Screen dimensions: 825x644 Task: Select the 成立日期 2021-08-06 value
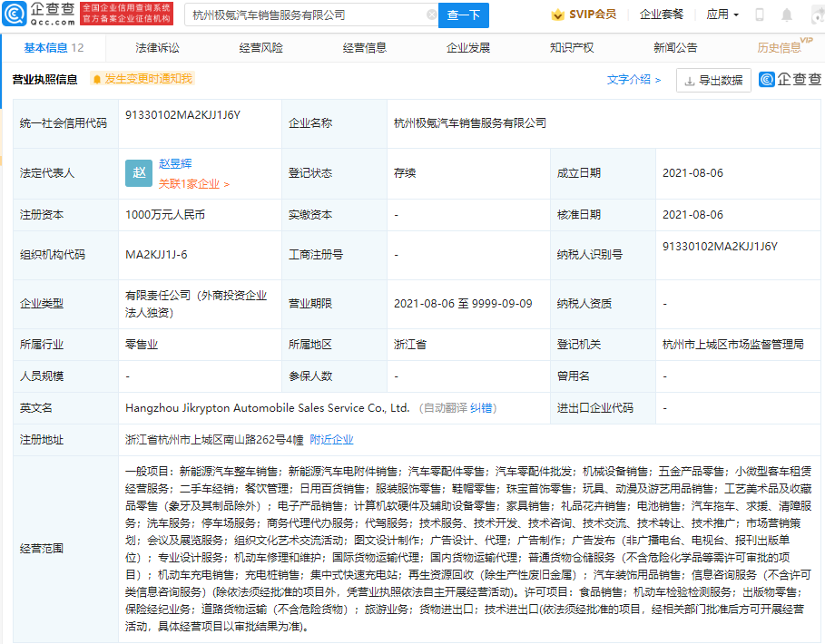click(692, 173)
